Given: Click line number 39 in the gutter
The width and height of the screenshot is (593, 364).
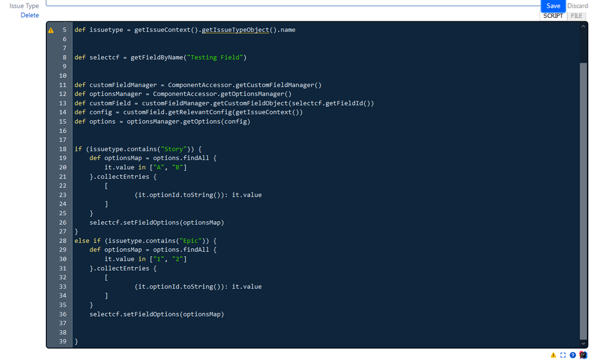Looking at the screenshot, I should (x=62, y=341).
